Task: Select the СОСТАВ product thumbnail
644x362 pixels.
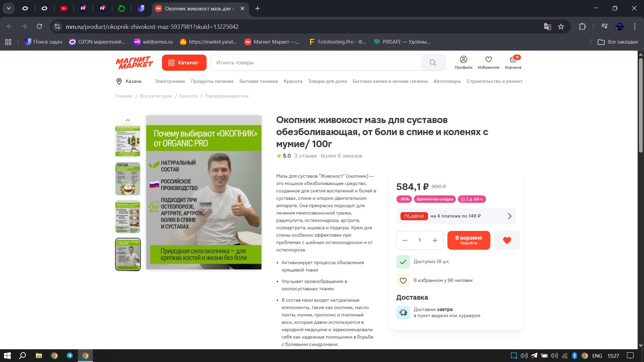Action: coord(128,179)
